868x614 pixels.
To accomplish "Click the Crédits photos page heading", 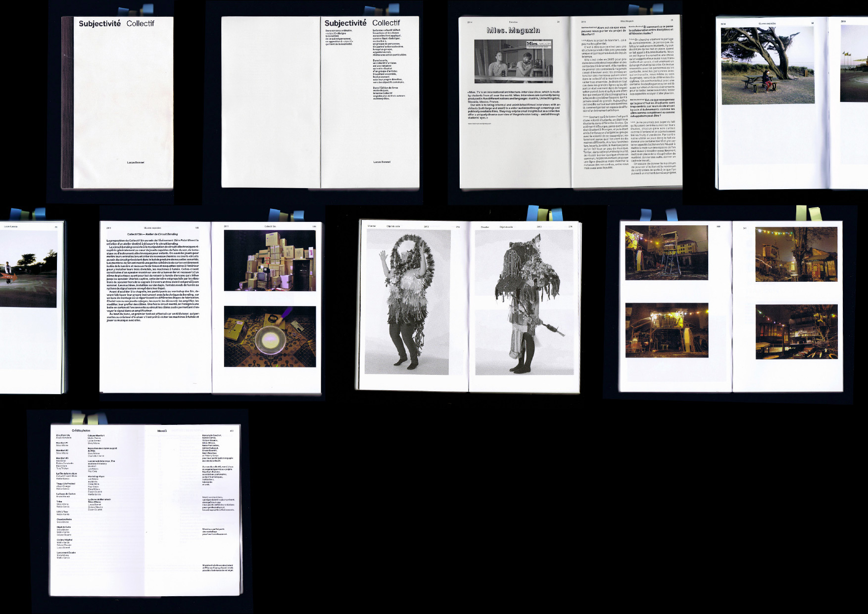I will tap(81, 431).
